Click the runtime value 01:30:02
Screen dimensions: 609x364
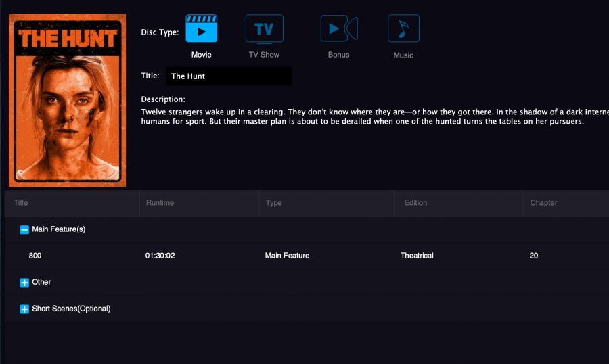[160, 256]
